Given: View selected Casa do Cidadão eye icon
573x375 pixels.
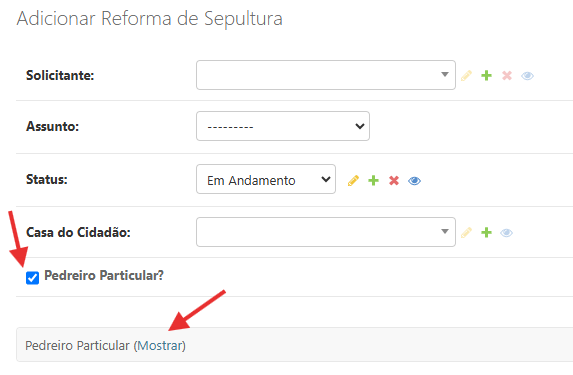Looking at the screenshot, I should tap(506, 232).
